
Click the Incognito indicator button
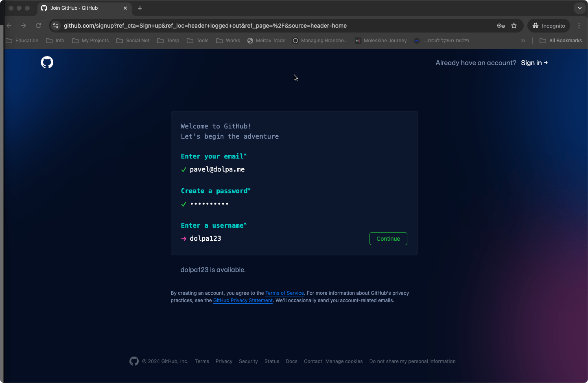tap(549, 26)
